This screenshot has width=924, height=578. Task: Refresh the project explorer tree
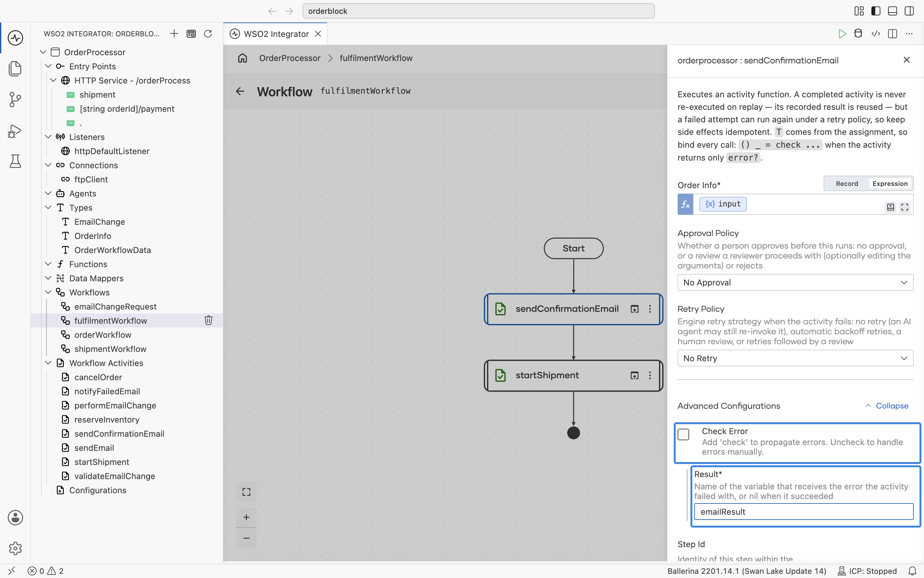click(x=208, y=34)
